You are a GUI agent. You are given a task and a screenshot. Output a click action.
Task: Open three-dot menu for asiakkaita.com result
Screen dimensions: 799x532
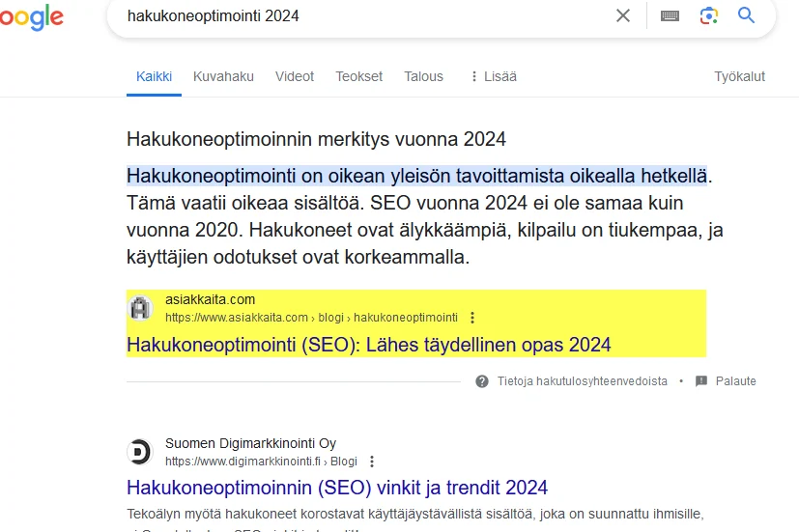[x=472, y=318]
